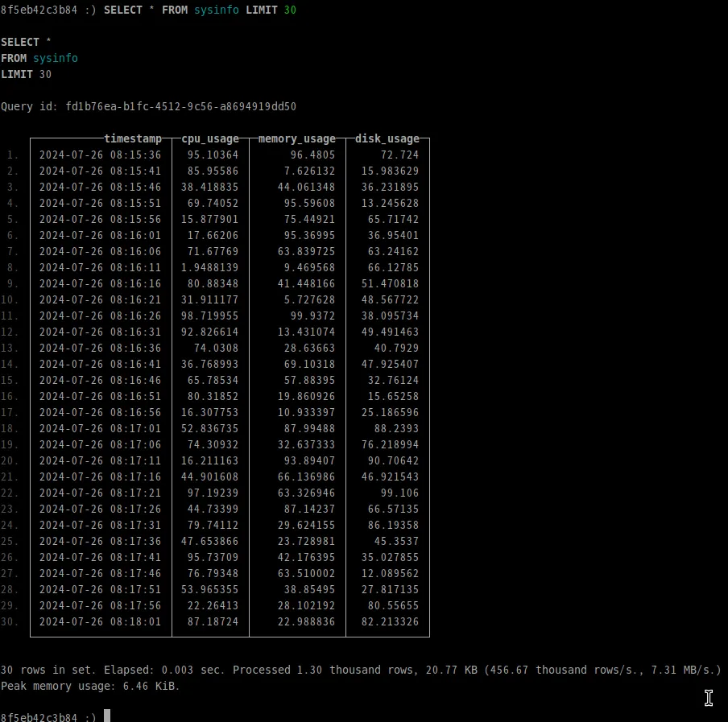Screen dimensions: 728x722
Task: Click disk value 15.983629
Action: (390, 171)
